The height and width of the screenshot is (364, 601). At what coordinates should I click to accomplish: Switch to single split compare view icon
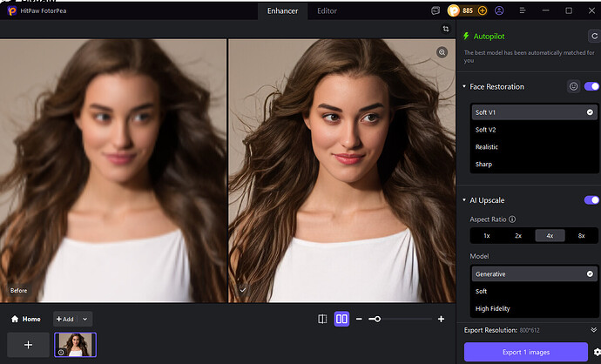[x=322, y=320]
